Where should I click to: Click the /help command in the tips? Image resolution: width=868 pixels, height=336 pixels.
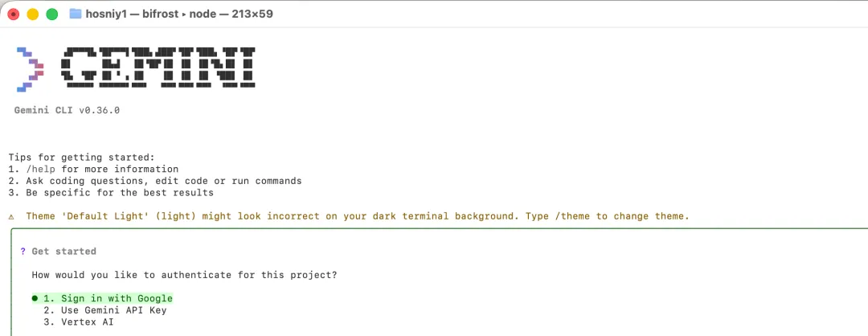[41, 170]
